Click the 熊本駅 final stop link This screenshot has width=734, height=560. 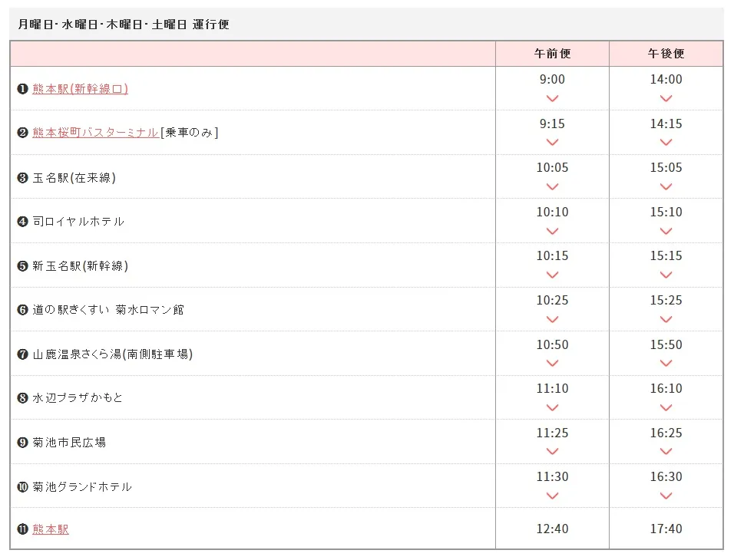(x=51, y=529)
